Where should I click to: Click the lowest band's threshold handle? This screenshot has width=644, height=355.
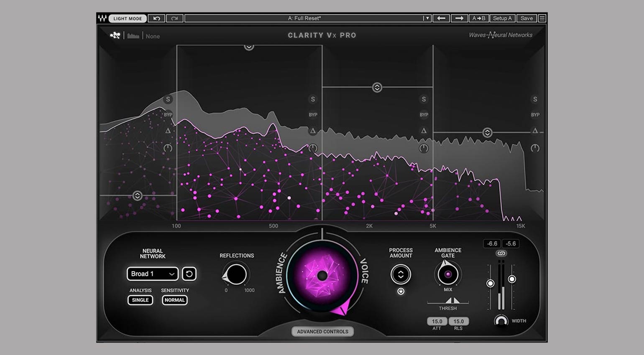(137, 195)
